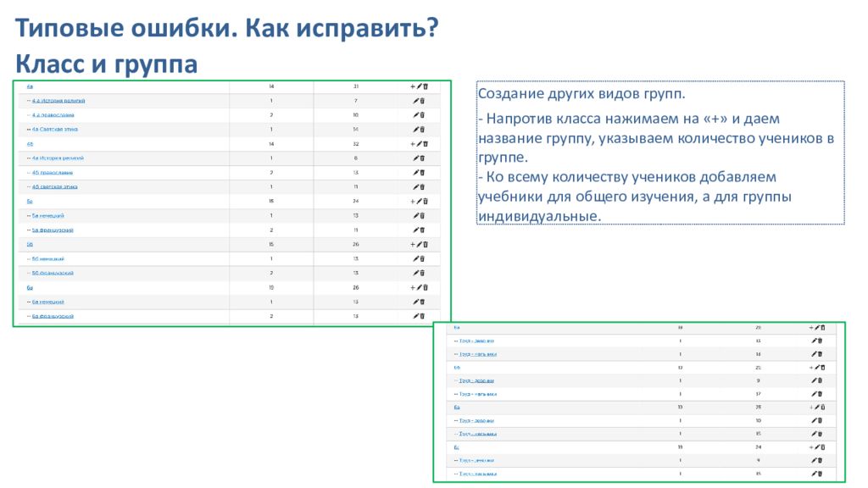Add a group via the plus icon in the 5б row

413,245
